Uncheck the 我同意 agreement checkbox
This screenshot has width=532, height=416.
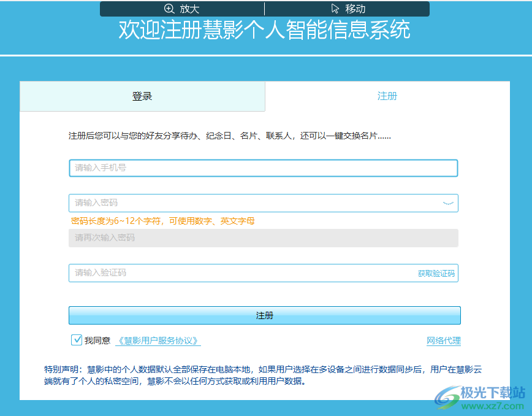point(77,340)
